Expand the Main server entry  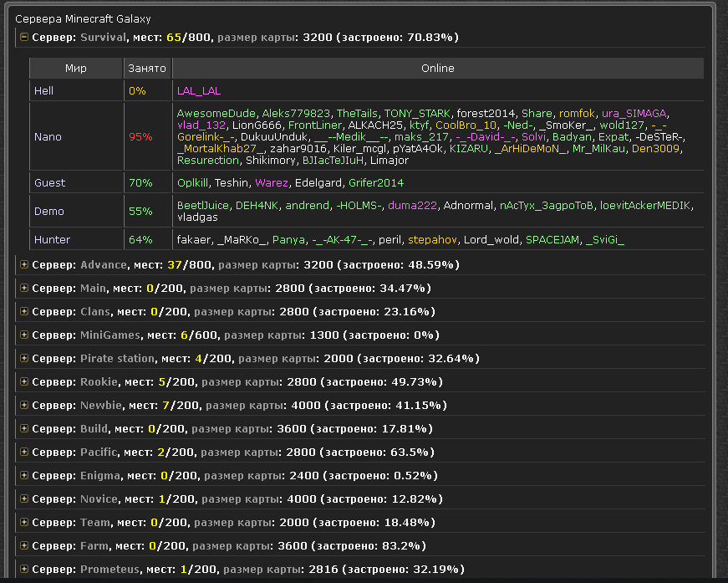tap(24, 289)
